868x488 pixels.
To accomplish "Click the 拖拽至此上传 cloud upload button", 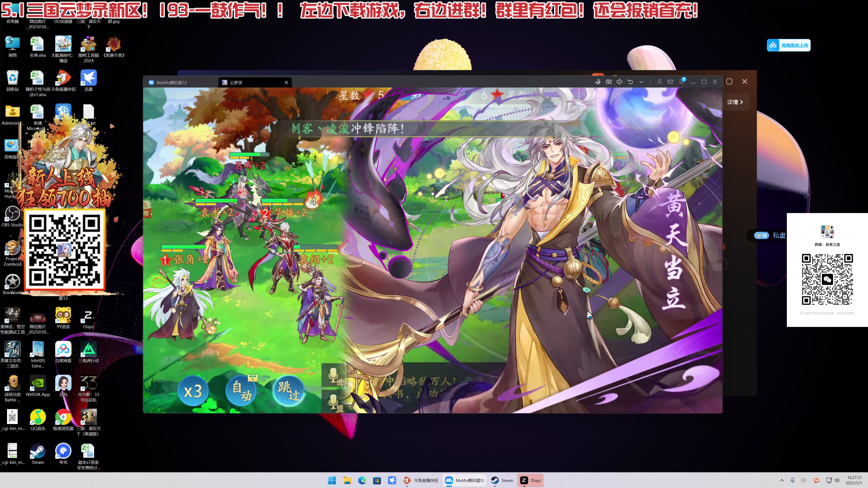I will [x=788, y=45].
